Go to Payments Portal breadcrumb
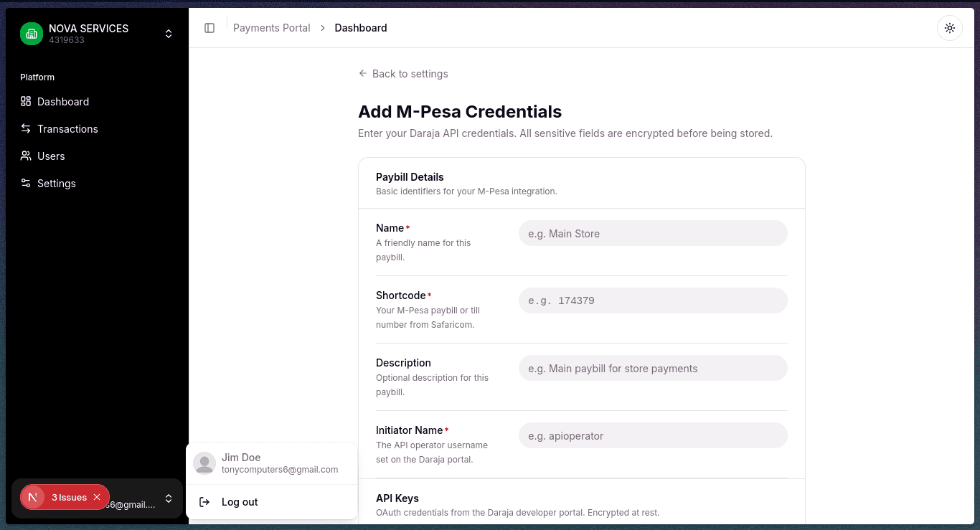Image resolution: width=980 pixels, height=530 pixels. pyautogui.click(x=272, y=28)
